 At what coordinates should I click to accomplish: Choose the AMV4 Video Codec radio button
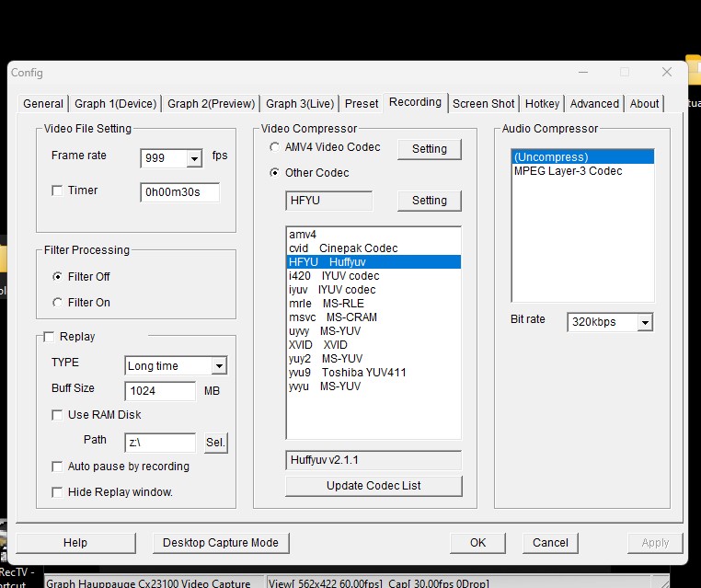(x=274, y=147)
